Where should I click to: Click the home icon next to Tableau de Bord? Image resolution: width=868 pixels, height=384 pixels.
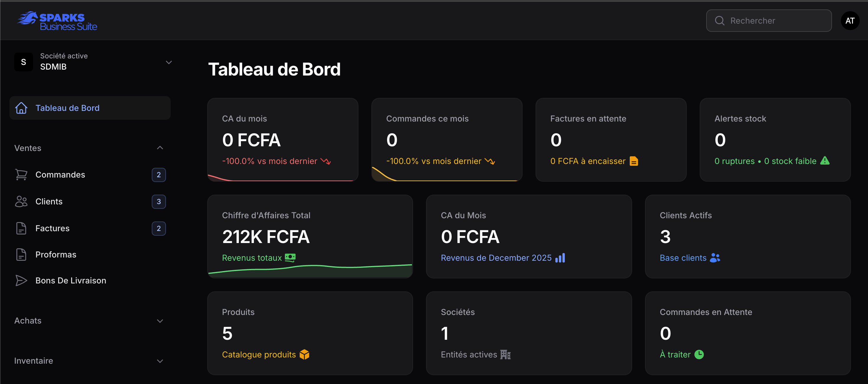[x=22, y=108]
